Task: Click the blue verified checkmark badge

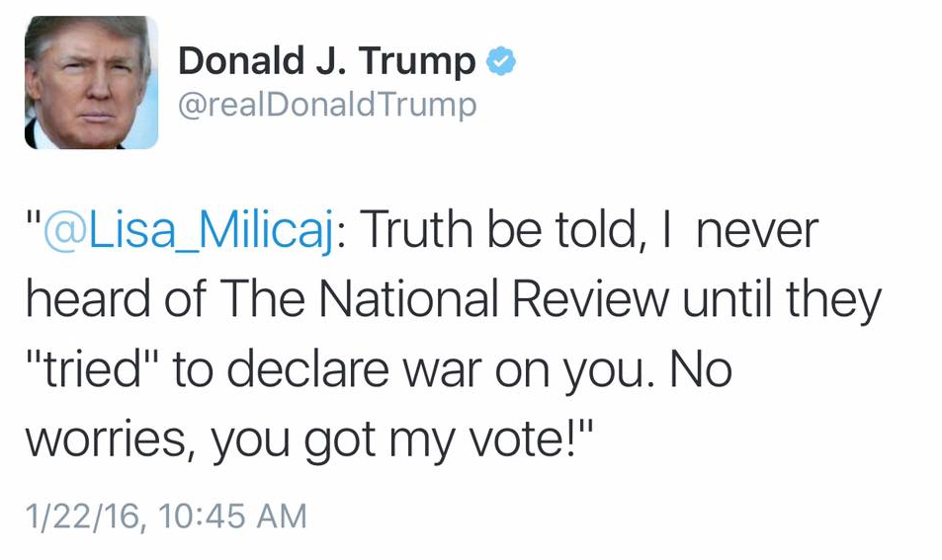Action: (503, 63)
